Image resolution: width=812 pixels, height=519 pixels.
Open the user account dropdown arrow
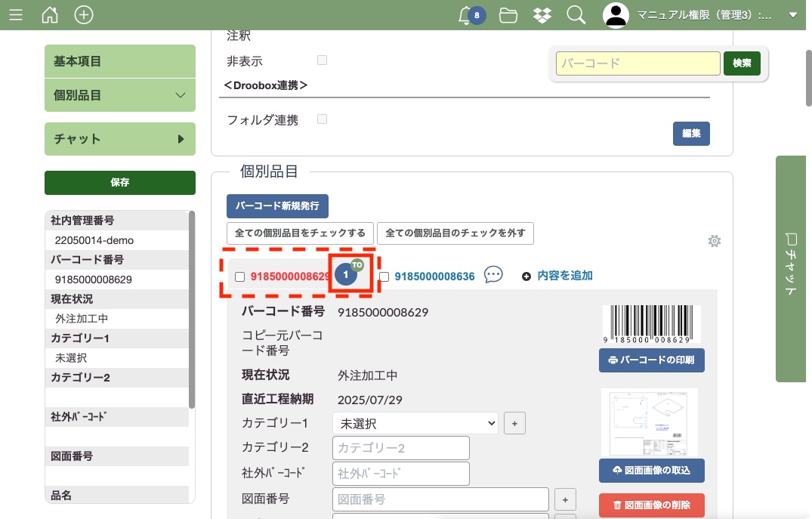(792, 15)
